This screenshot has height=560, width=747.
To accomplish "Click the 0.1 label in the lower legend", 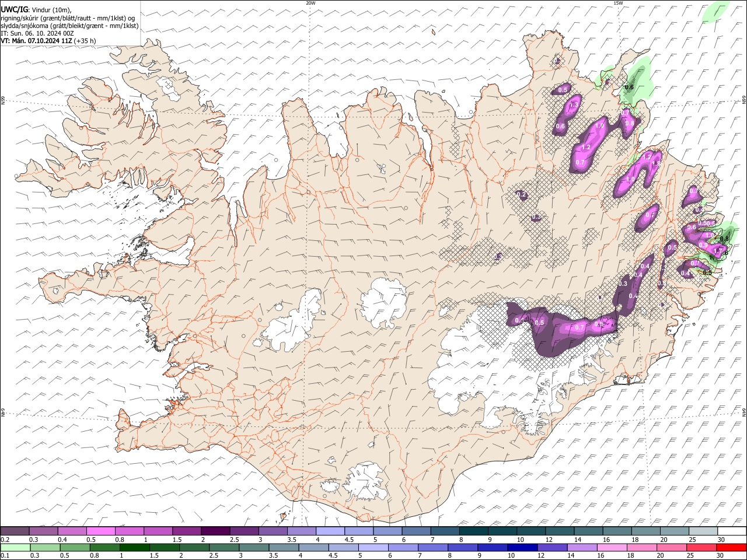I will pos(5,555).
